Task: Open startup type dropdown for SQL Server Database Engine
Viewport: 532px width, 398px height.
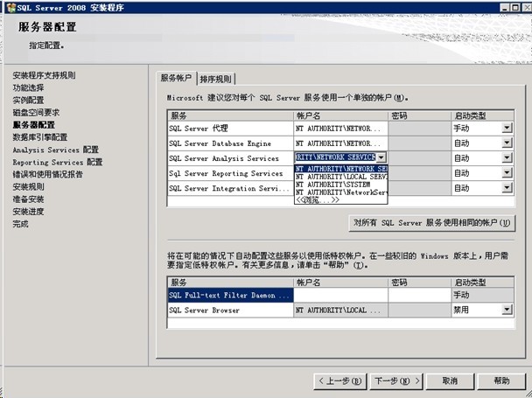Action: pos(507,143)
